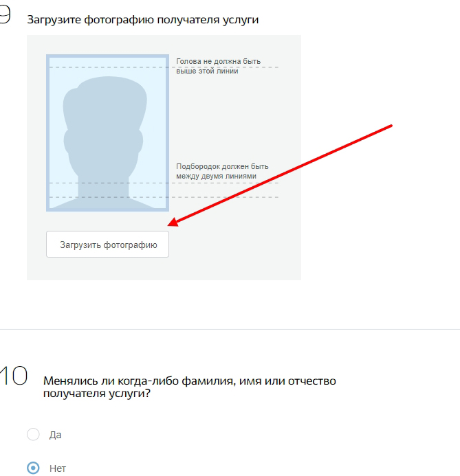
Task: Click the silhouette photo placeholder
Action: 107,133
